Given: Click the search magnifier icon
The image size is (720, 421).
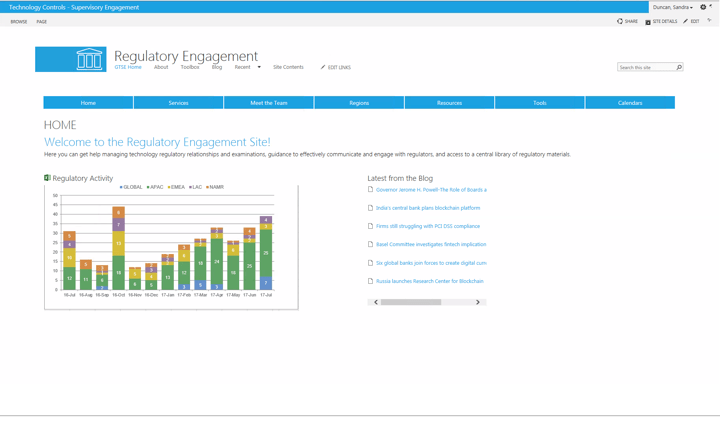Looking at the screenshot, I should click(x=679, y=67).
